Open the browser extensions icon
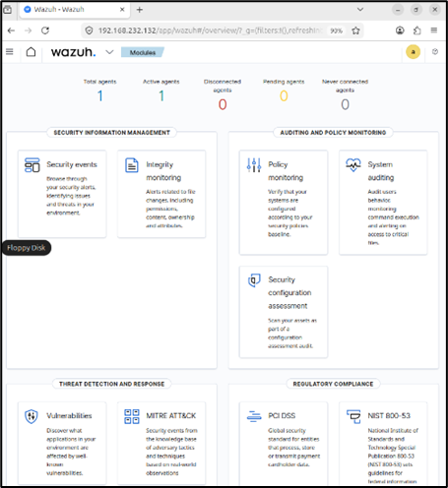 (x=417, y=30)
